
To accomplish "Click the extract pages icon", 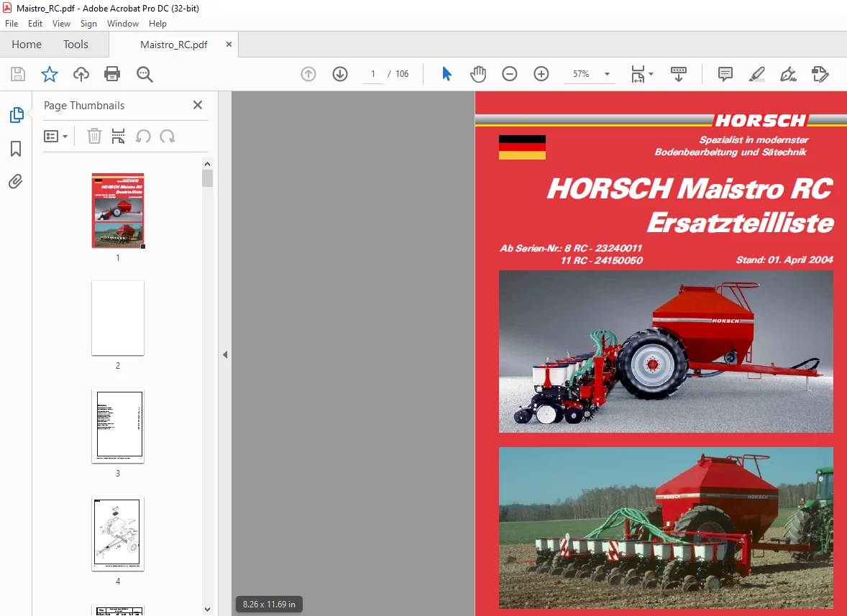I will (x=119, y=136).
